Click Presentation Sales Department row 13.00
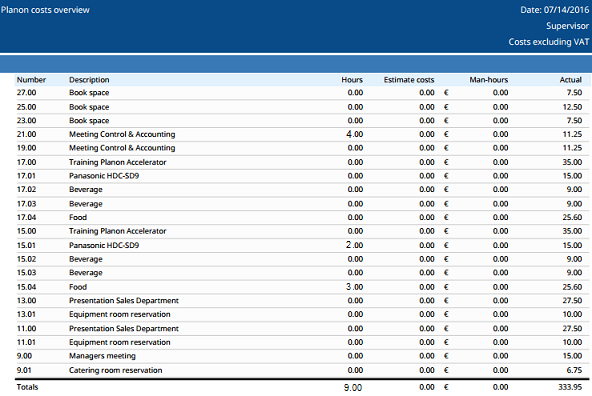 302,301
